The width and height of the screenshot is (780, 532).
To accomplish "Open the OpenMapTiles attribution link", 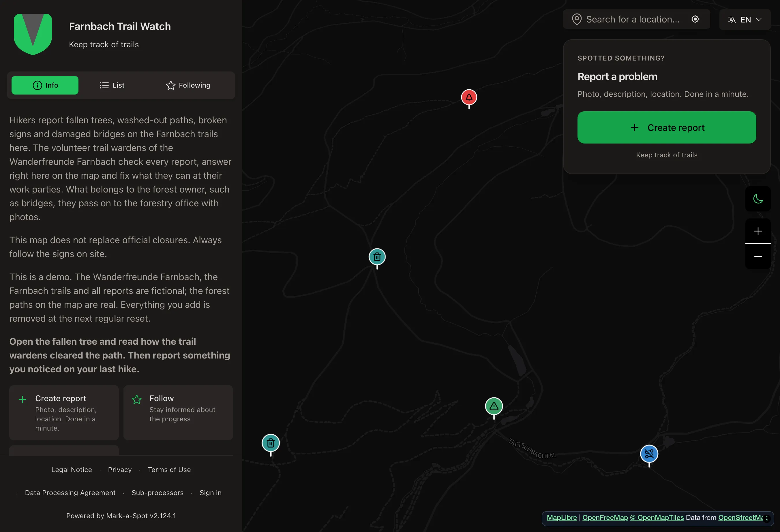I will pyautogui.click(x=657, y=518).
